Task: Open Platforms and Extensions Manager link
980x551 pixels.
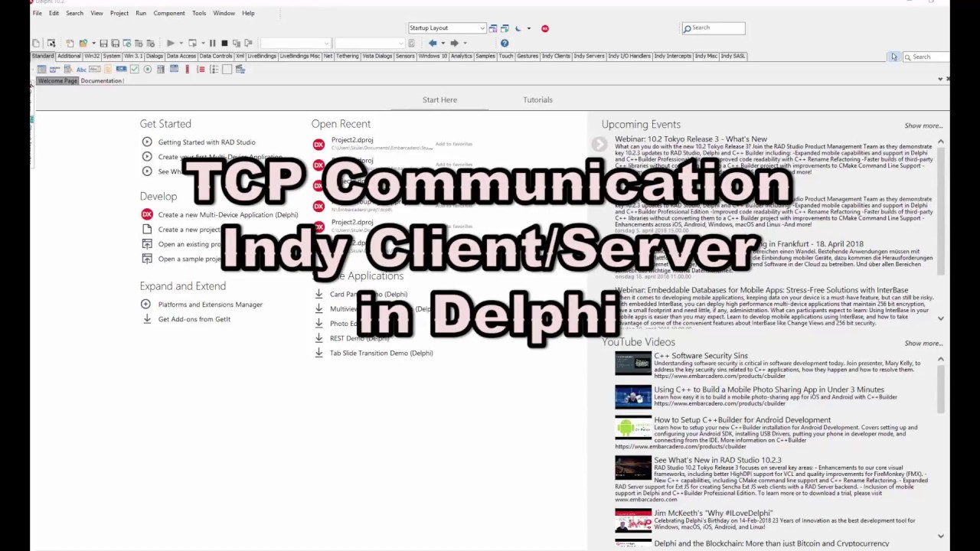Action: (211, 305)
